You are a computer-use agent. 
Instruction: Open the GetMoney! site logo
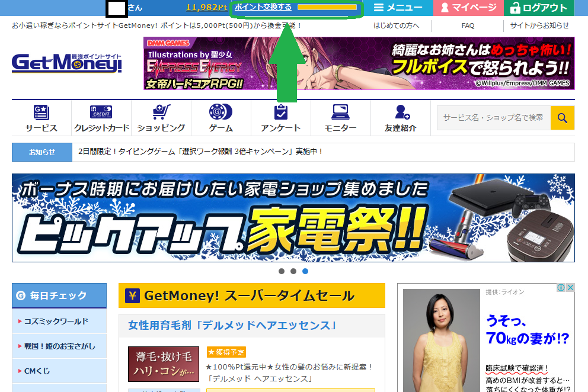point(66,64)
